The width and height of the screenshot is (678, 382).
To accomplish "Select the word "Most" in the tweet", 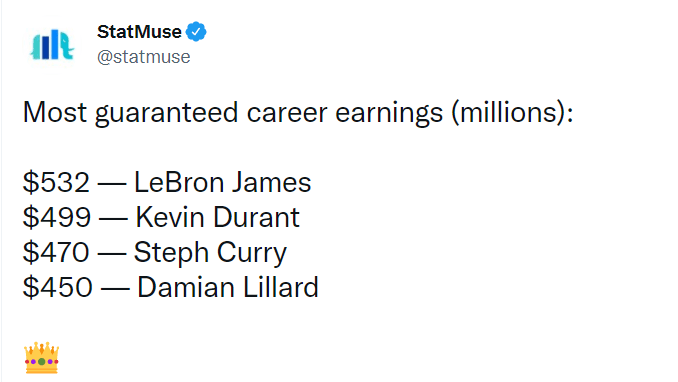I will tap(55, 112).
